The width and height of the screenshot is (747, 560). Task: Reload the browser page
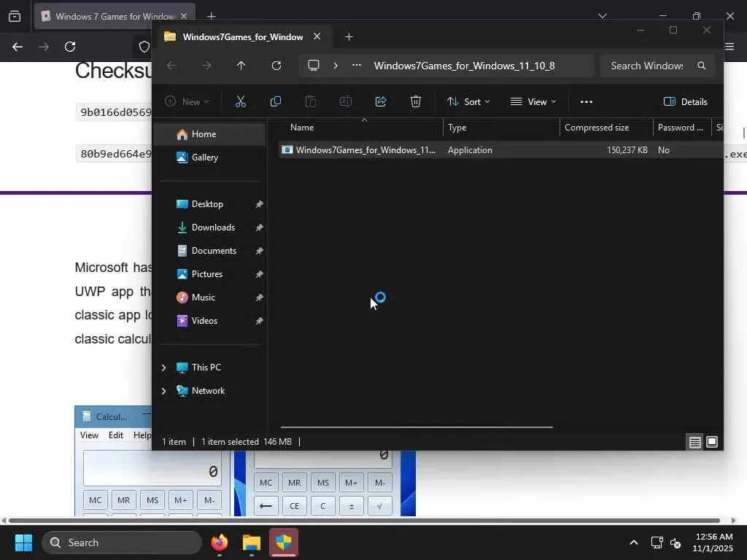70,47
